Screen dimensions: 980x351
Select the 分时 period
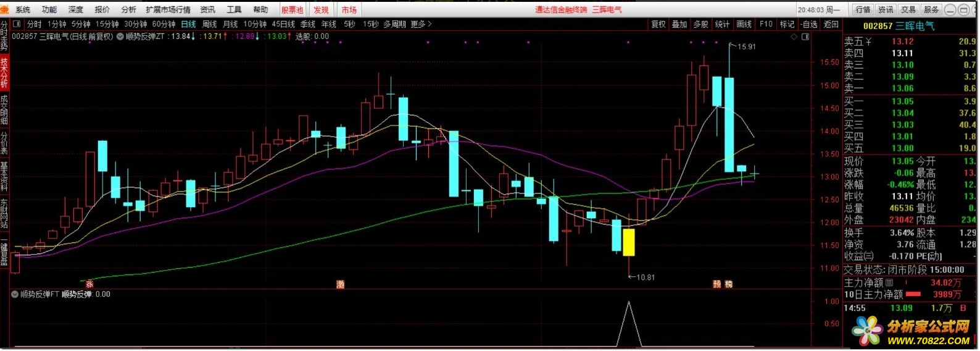(x=35, y=24)
